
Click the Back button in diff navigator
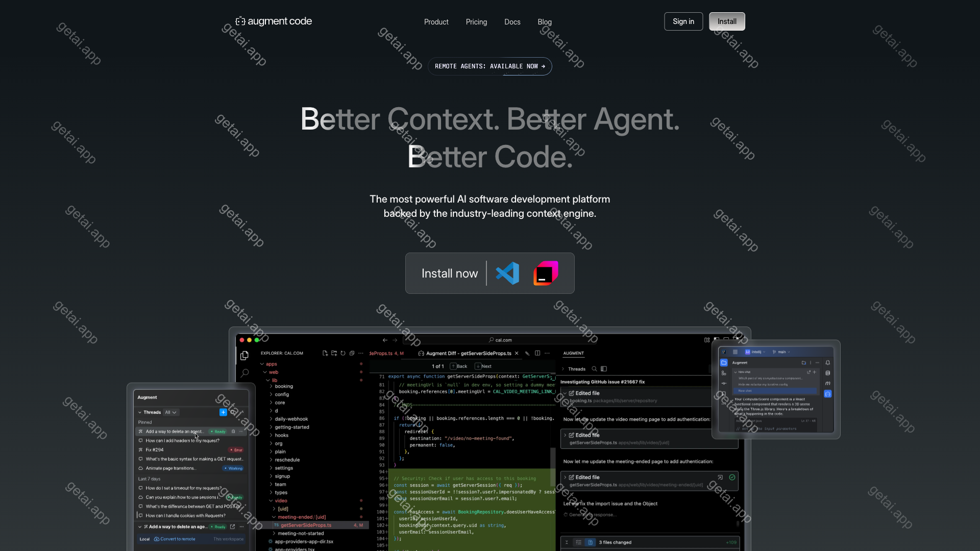459,366
